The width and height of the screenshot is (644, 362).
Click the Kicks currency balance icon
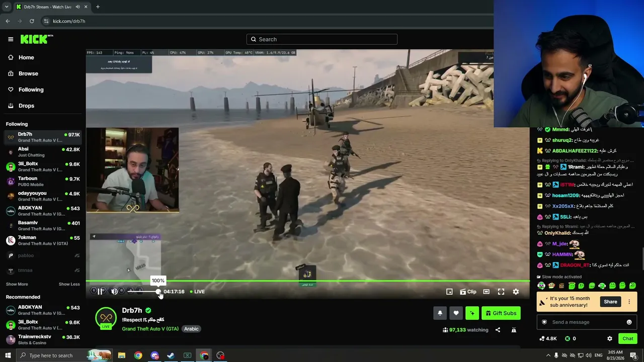point(568,338)
